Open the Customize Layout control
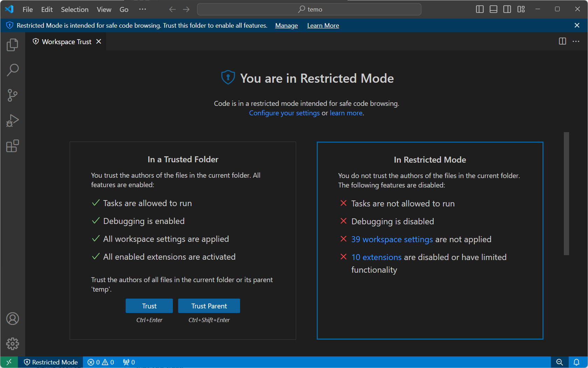588x368 pixels. point(521,9)
